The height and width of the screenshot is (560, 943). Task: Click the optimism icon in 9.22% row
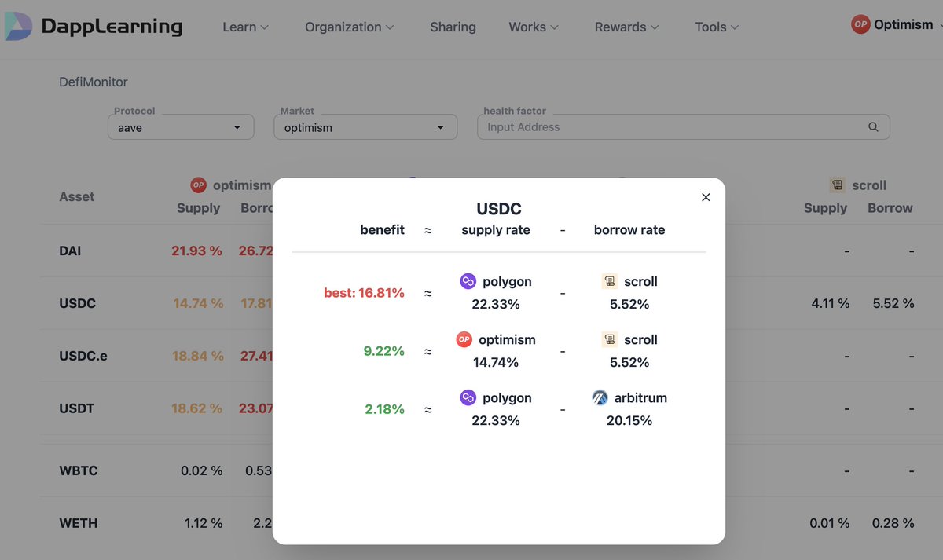click(x=464, y=339)
